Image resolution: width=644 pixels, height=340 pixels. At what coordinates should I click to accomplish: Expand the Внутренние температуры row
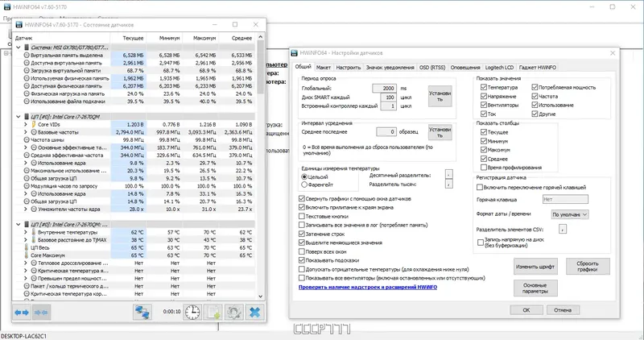pyautogui.click(x=26, y=232)
